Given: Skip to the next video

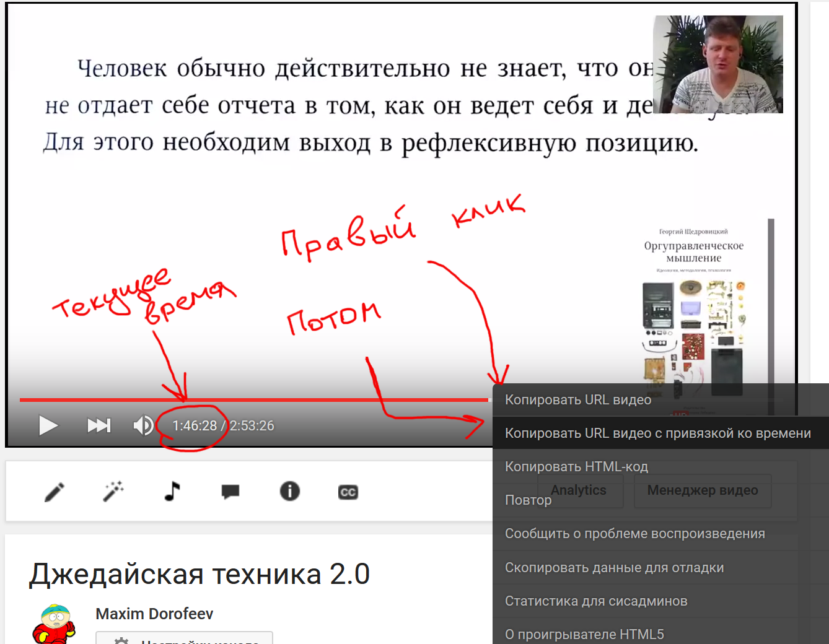Looking at the screenshot, I should (99, 425).
